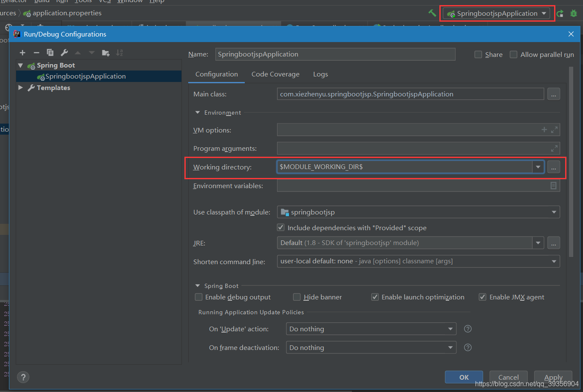Viewport: 583px width, 392px height.
Task: Click the Cancel button
Action: (x=509, y=377)
